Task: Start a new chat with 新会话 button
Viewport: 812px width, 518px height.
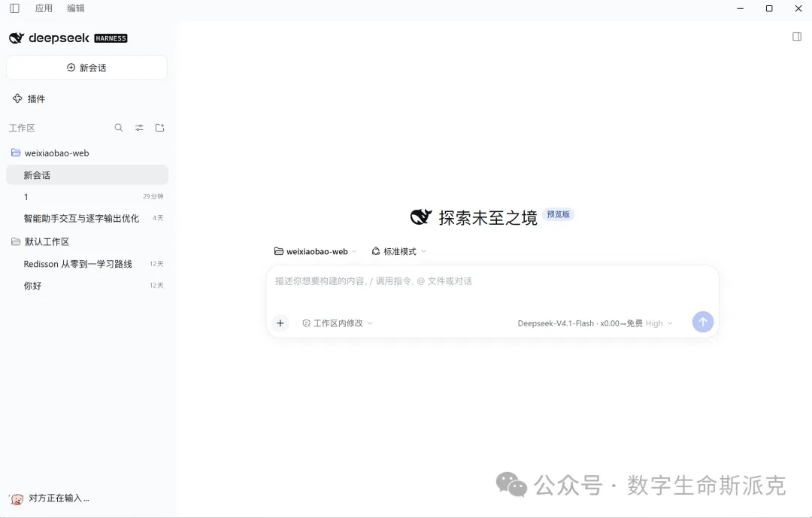Action: click(86, 68)
